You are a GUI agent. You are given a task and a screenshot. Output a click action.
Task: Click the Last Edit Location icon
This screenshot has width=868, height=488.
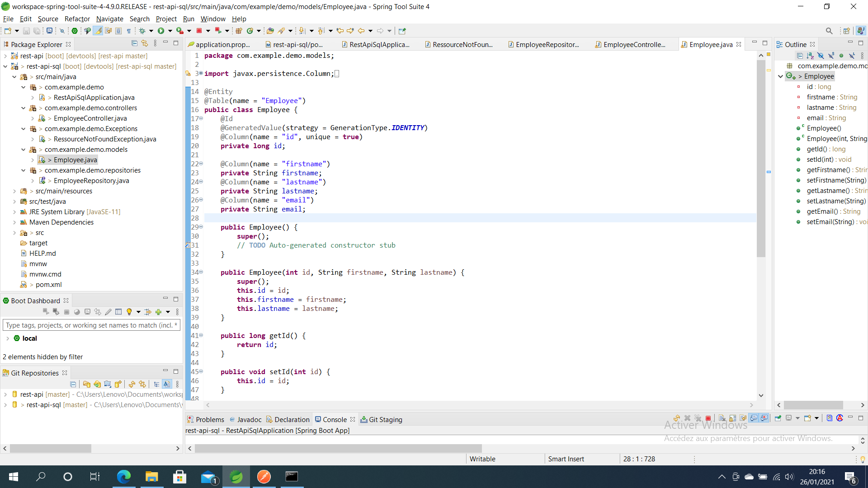point(340,31)
